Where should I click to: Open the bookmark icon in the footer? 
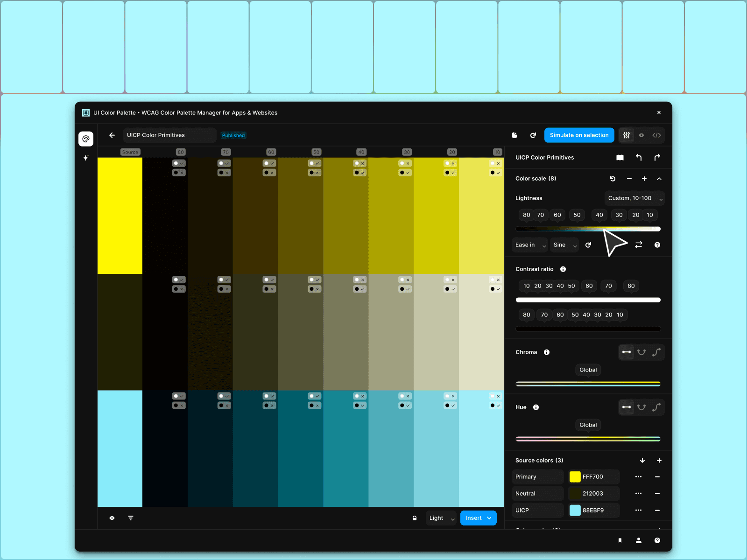coord(620,540)
